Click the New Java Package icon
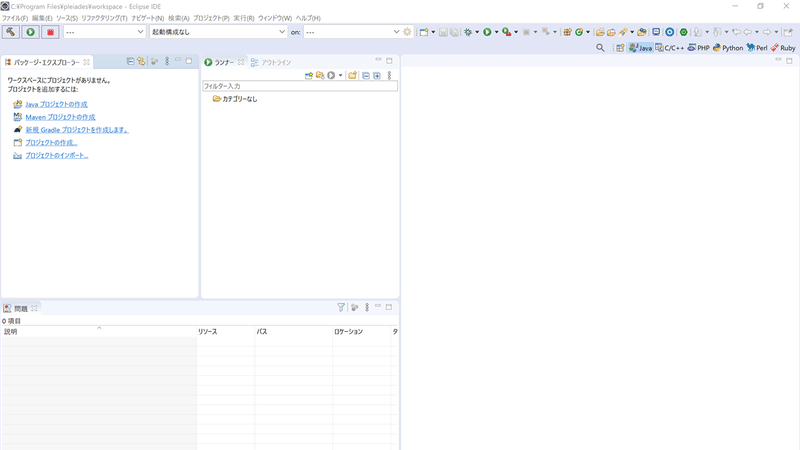The image size is (800, 450). (x=567, y=32)
